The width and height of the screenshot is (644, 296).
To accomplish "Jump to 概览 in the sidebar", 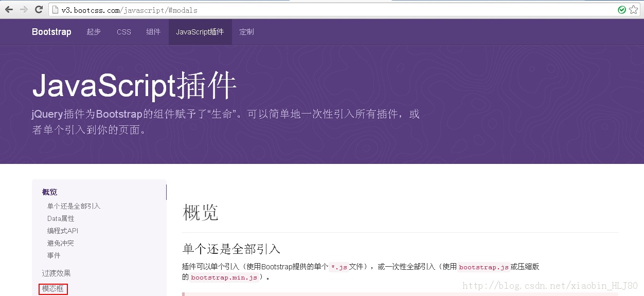I will (50, 192).
